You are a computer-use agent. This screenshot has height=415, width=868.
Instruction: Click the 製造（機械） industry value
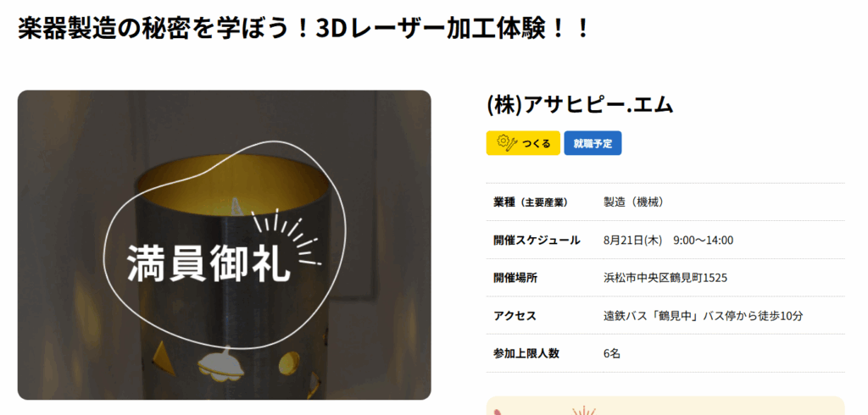634,202
